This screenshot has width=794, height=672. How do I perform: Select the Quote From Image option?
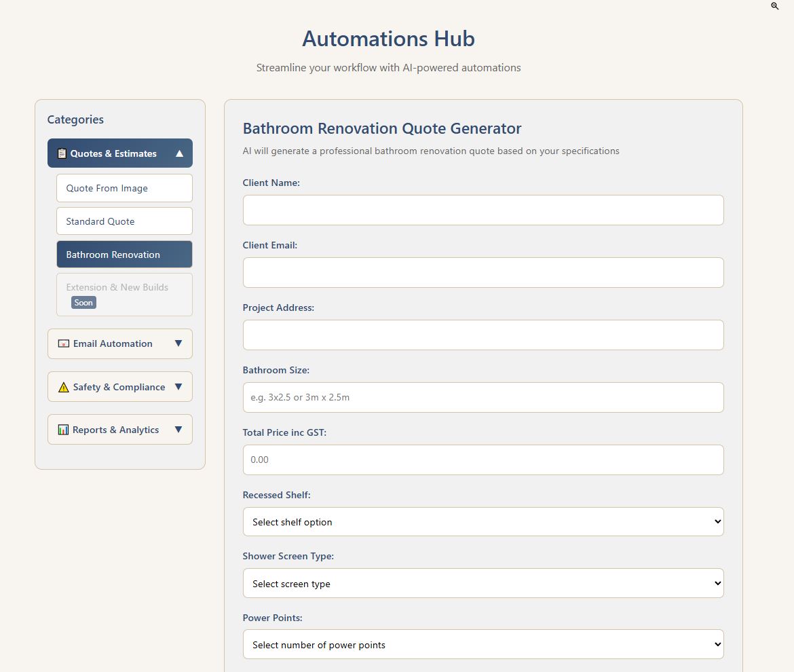click(x=124, y=188)
